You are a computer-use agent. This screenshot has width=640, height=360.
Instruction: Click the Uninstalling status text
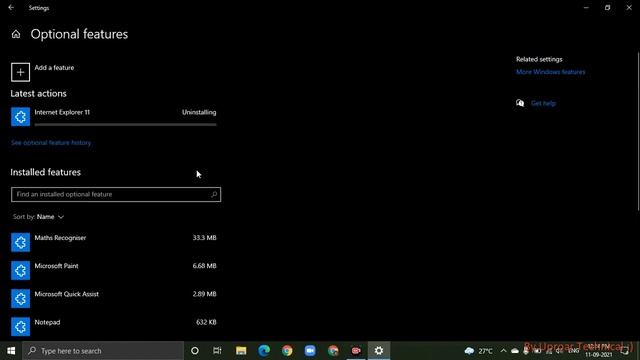coord(199,112)
